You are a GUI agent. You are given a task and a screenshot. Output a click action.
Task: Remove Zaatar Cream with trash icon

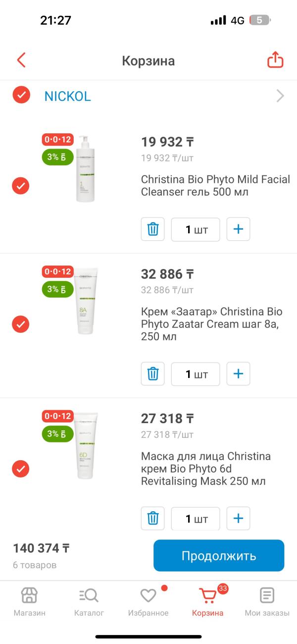[153, 374]
